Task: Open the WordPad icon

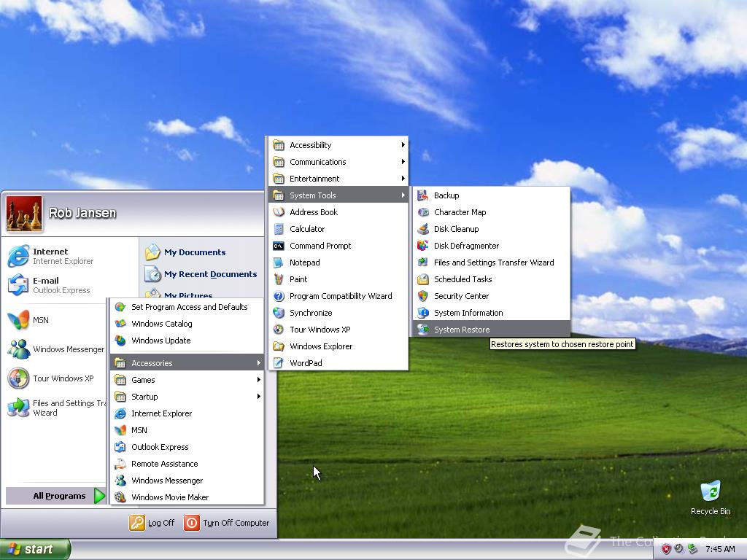Action: [x=279, y=363]
